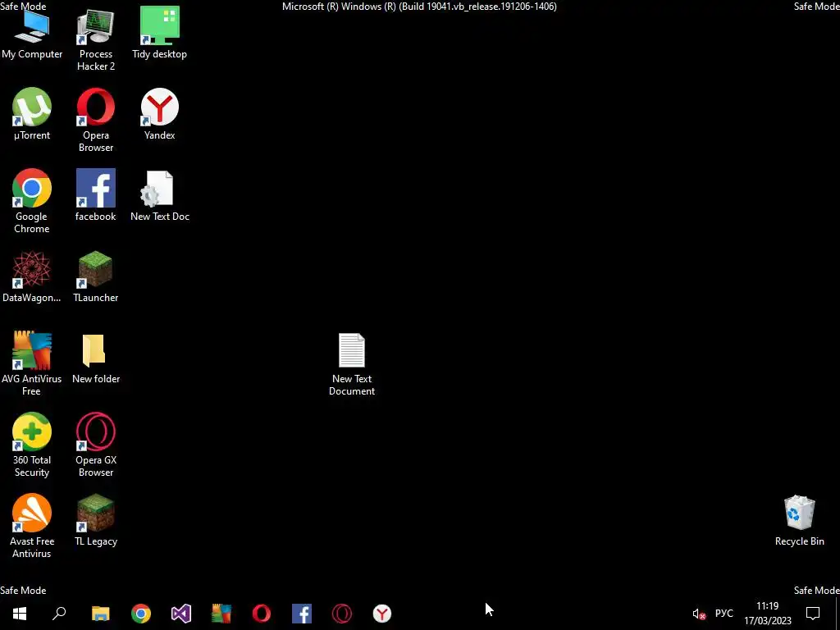
Task: Click AVG icon in taskbar
Action: 221,614
